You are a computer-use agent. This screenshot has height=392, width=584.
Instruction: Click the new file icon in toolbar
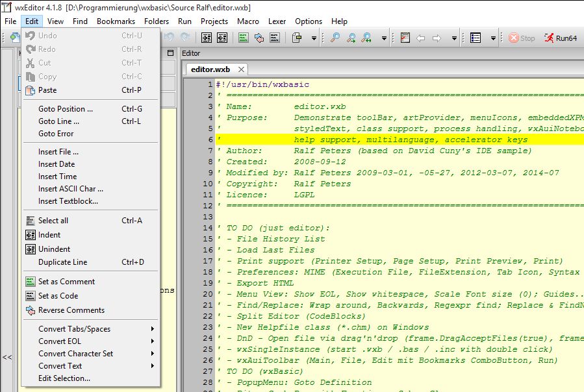[15, 38]
